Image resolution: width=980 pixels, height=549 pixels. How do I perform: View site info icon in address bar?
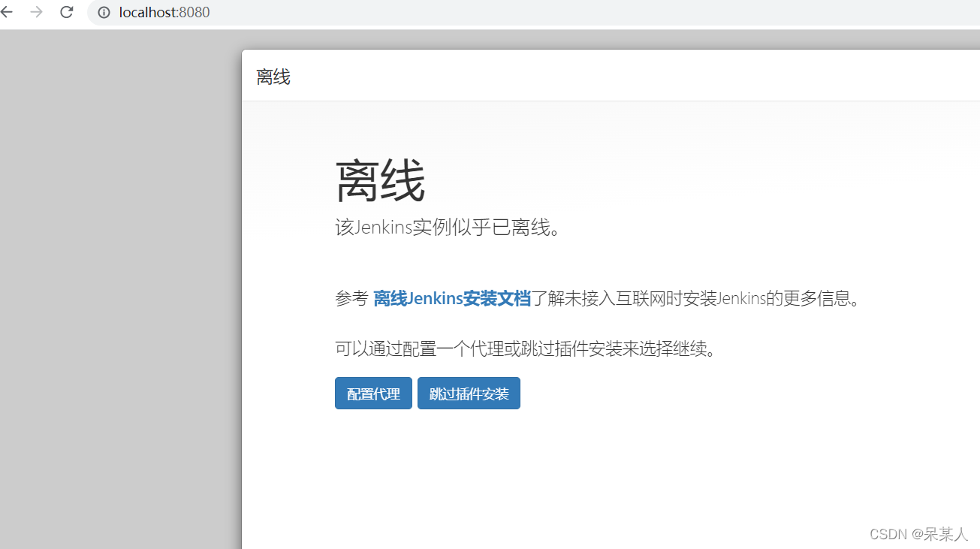pyautogui.click(x=104, y=12)
